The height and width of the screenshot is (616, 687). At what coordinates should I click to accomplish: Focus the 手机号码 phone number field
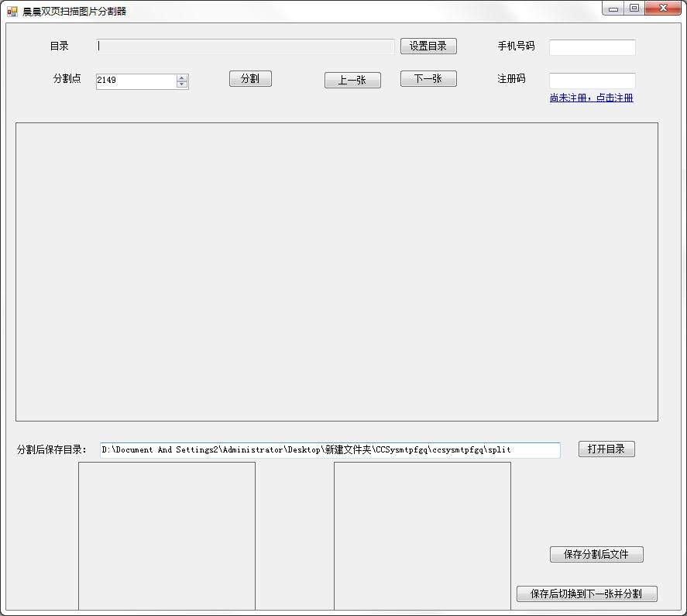(x=592, y=46)
